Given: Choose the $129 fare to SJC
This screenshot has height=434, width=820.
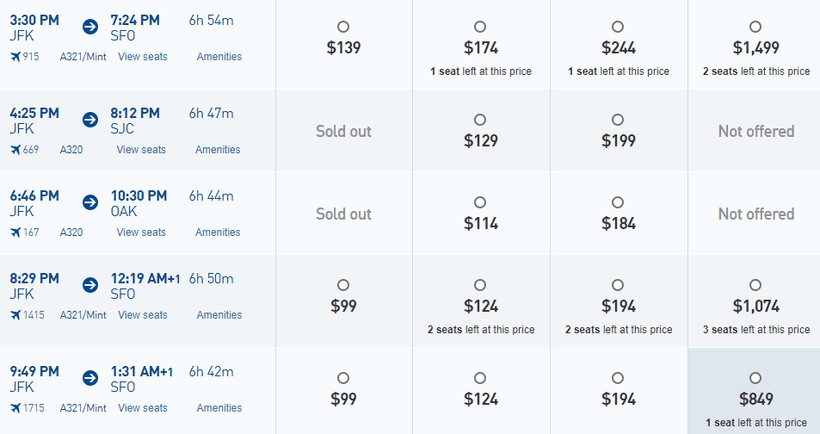Looking at the screenshot, I should tap(480, 120).
